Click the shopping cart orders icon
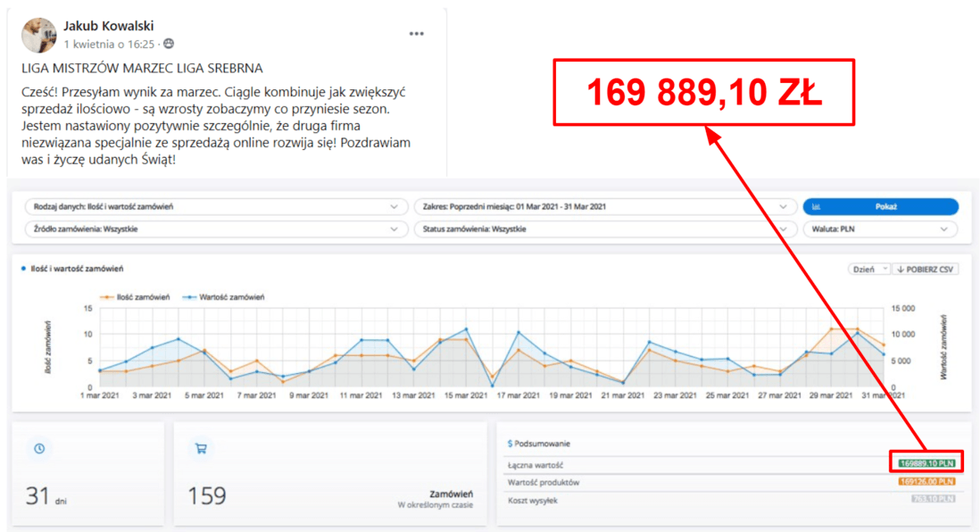The height and width of the screenshot is (532, 980). pyautogui.click(x=201, y=448)
